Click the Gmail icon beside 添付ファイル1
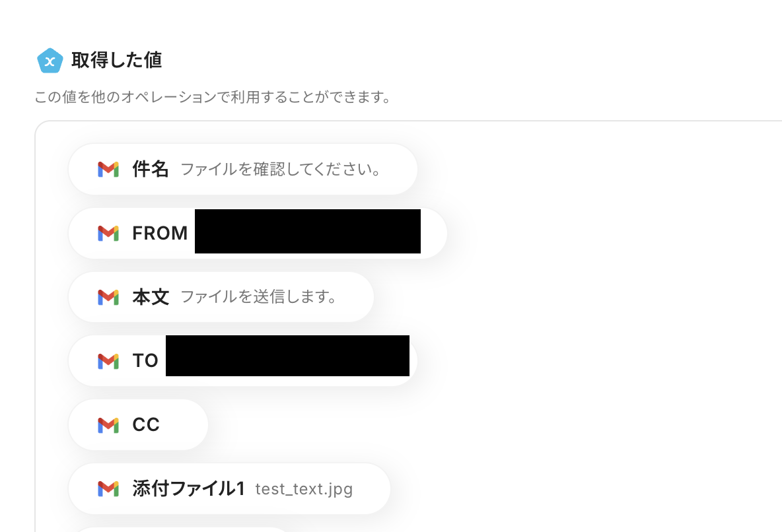 pyautogui.click(x=108, y=488)
